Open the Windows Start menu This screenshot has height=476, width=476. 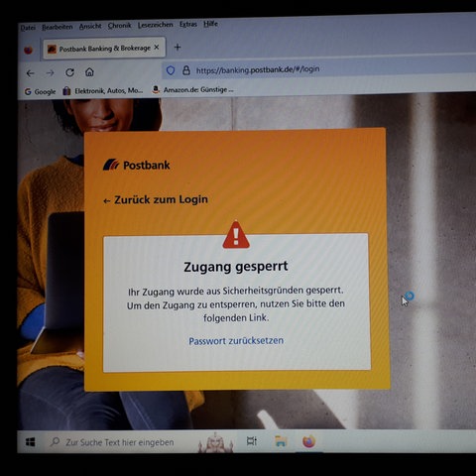click(x=31, y=442)
